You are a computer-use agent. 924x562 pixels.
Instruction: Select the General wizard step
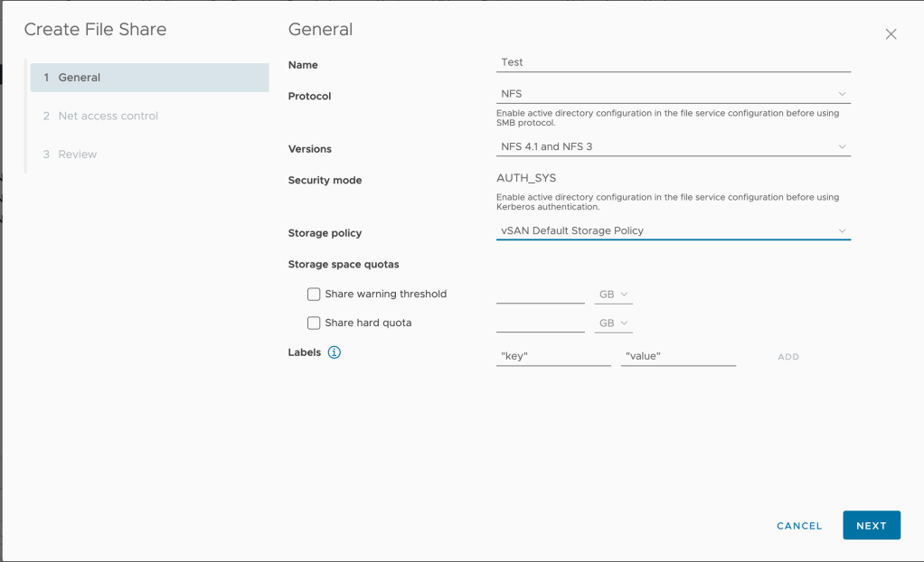point(149,78)
